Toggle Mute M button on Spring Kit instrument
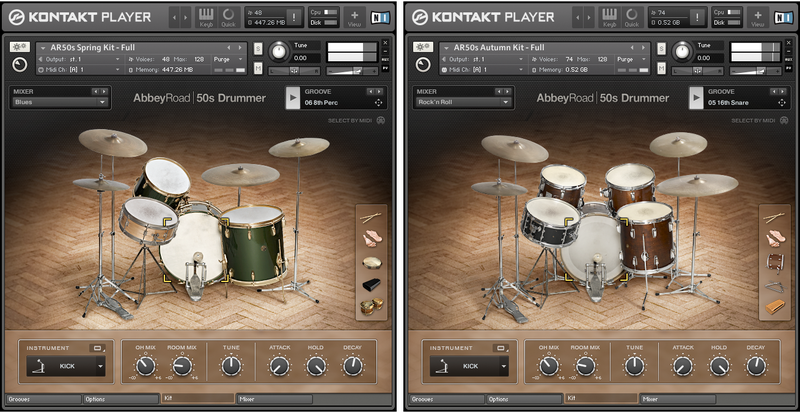This screenshot has height=413, width=801. (258, 67)
